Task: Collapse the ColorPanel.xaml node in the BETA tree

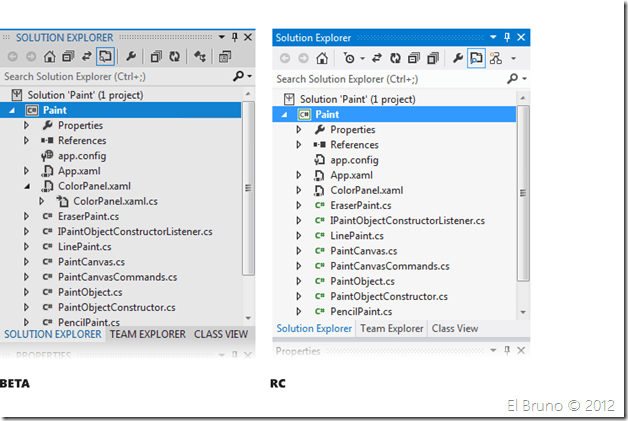Action: click(27, 186)
